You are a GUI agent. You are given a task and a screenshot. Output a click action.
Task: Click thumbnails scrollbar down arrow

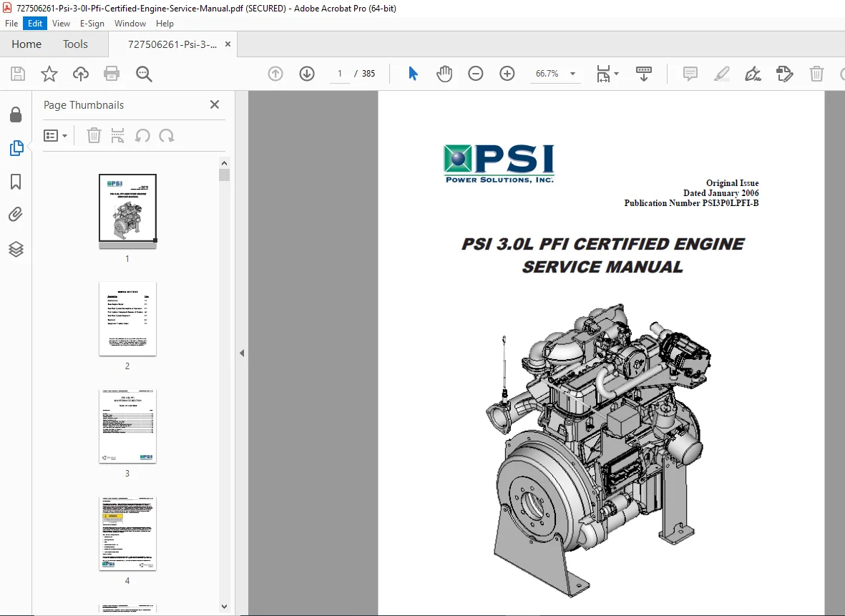[224, 606]
